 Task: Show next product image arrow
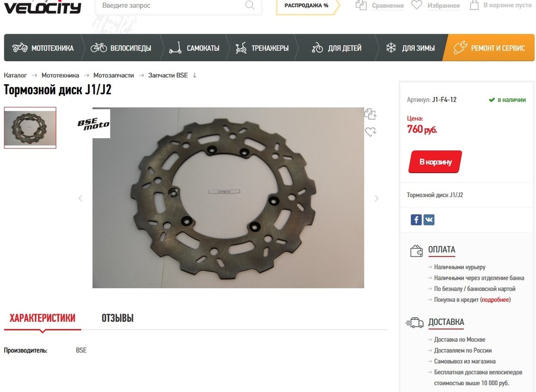(x=376, y=198)
